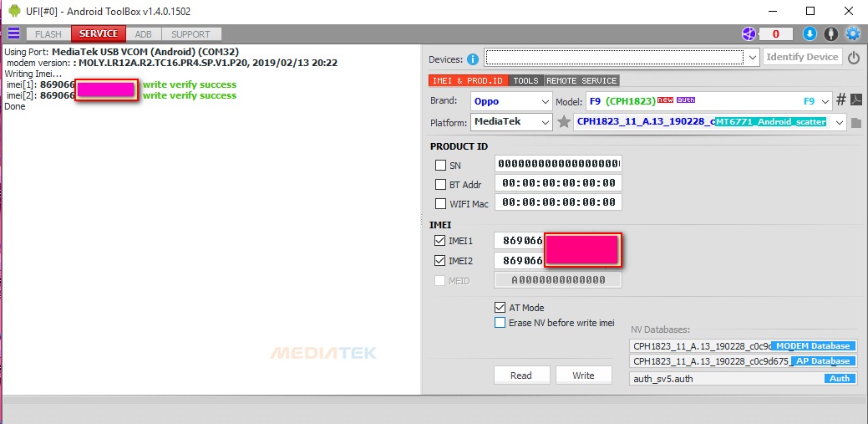Open the ADB tab
868x424 pixels.
[x=144, y=33]
